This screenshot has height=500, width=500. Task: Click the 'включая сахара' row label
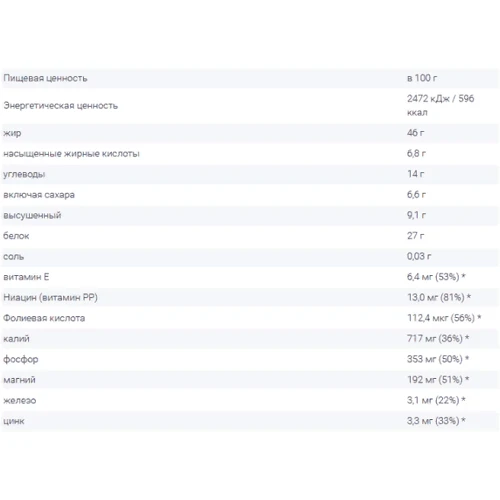tap(39, 195)
